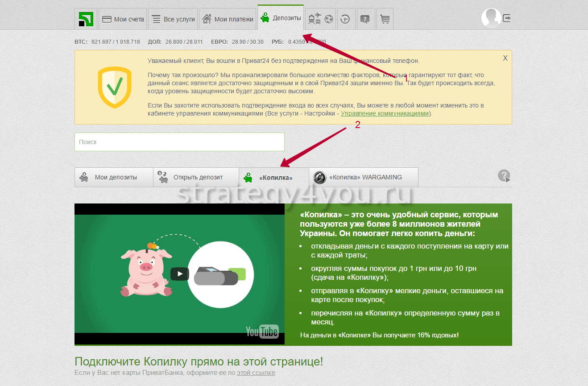Viewport: 588px width, 386px height.
Task: Click the logout exit icon
Action: pyautogui.click(x=507, y=18)
